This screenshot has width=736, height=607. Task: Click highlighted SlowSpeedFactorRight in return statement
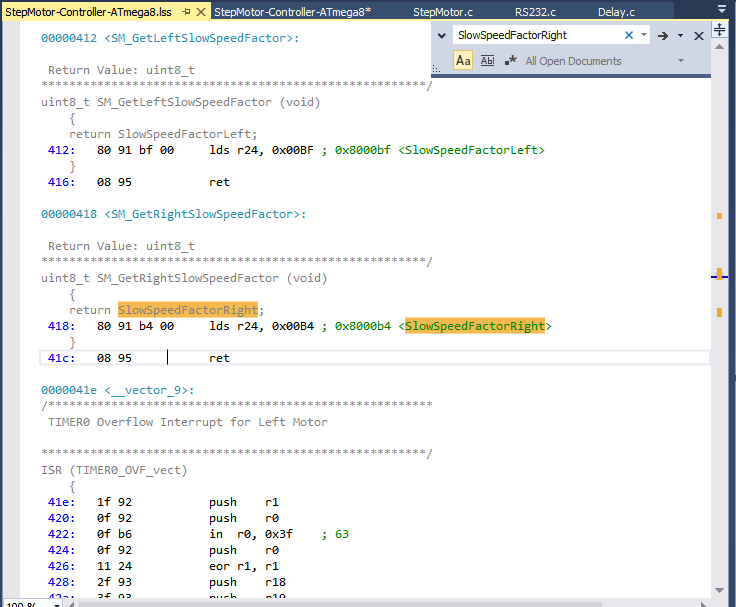tap(187, 310)
